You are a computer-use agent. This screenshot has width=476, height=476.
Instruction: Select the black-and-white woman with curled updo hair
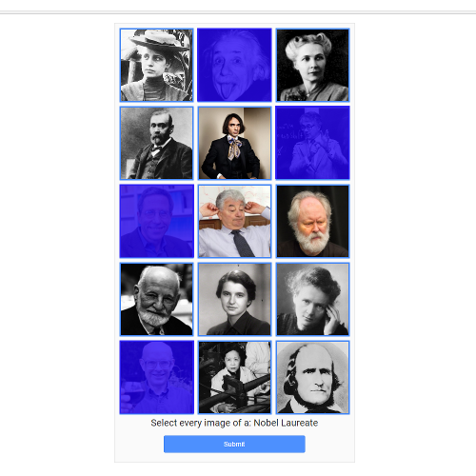(312, 65)
